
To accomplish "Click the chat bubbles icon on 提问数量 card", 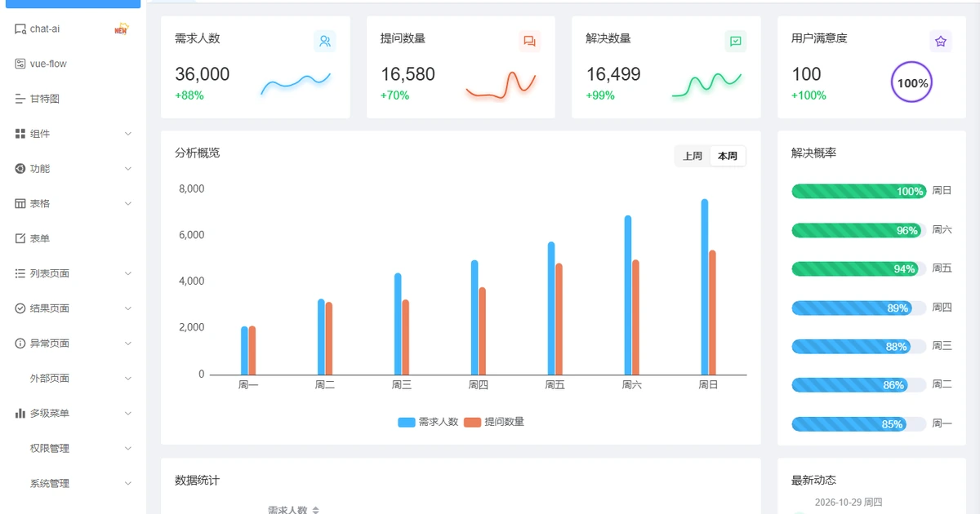I will click(x=530, y=41).
